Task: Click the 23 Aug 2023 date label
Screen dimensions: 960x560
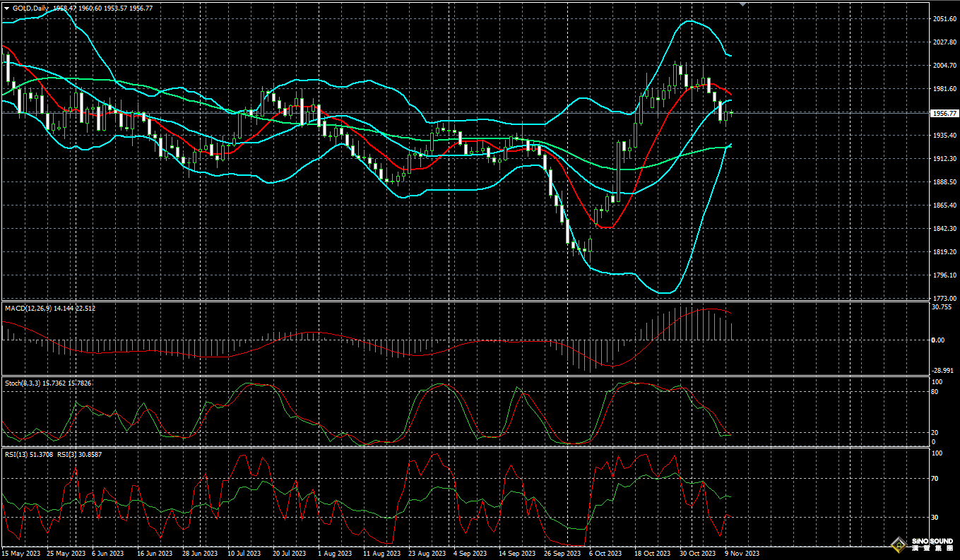Action: pyautogui.click(x=427, y=554)
